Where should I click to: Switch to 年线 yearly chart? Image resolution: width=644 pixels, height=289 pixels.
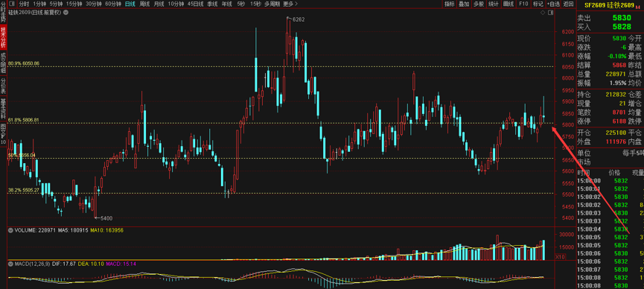coord(227,4)
